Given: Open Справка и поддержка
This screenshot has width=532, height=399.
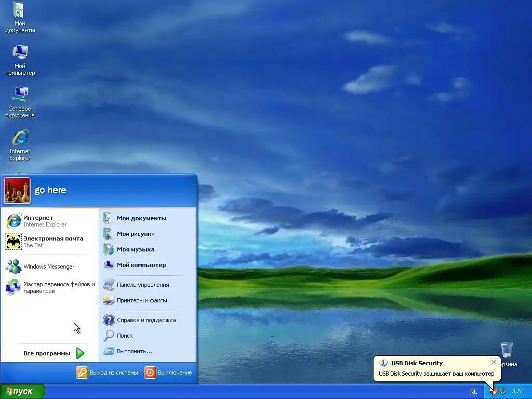Looking at the screenshot, I should pyautogui.click(x=148, y=320).
